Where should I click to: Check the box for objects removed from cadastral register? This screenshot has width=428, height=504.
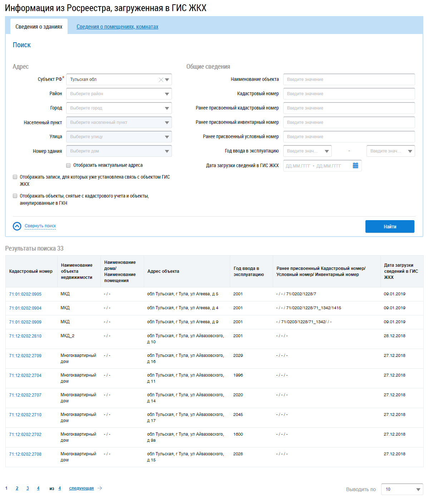click(x=15, y=196)
